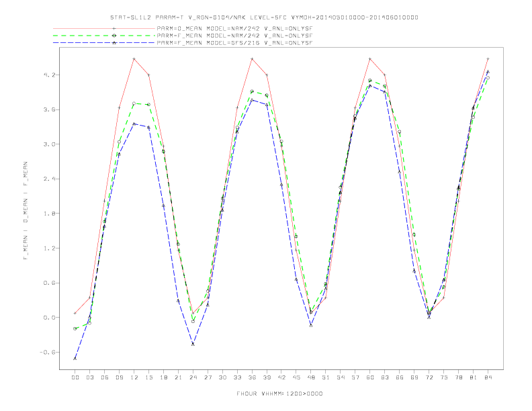Click the 72 forecast hour tick label
Image resolution: width=532 pixels, height=411 pixels.
point(429,377)
